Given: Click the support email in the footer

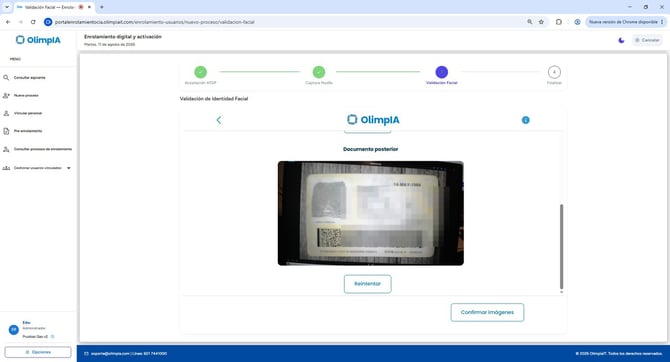Looking at the screenshot, I should pos(110,354).
